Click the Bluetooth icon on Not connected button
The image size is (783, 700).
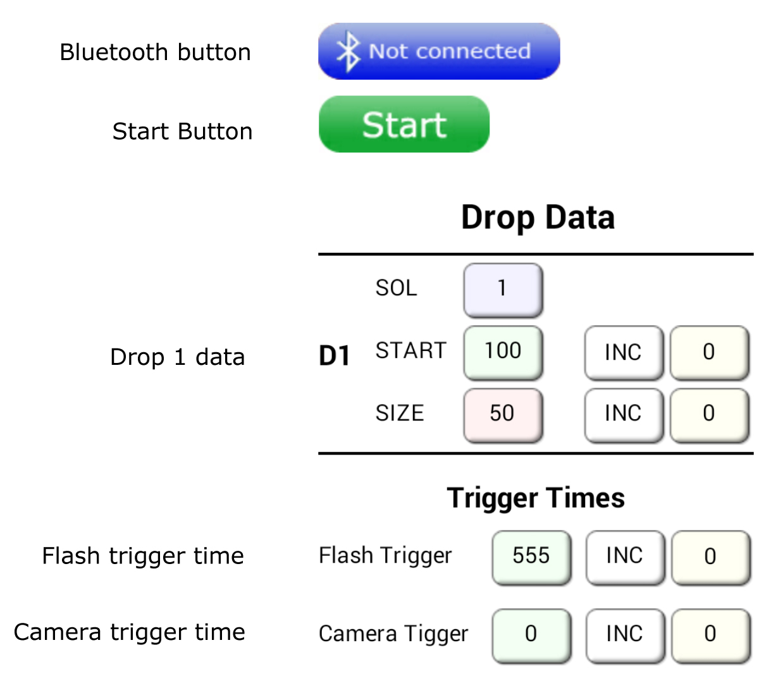coord(349,51)
